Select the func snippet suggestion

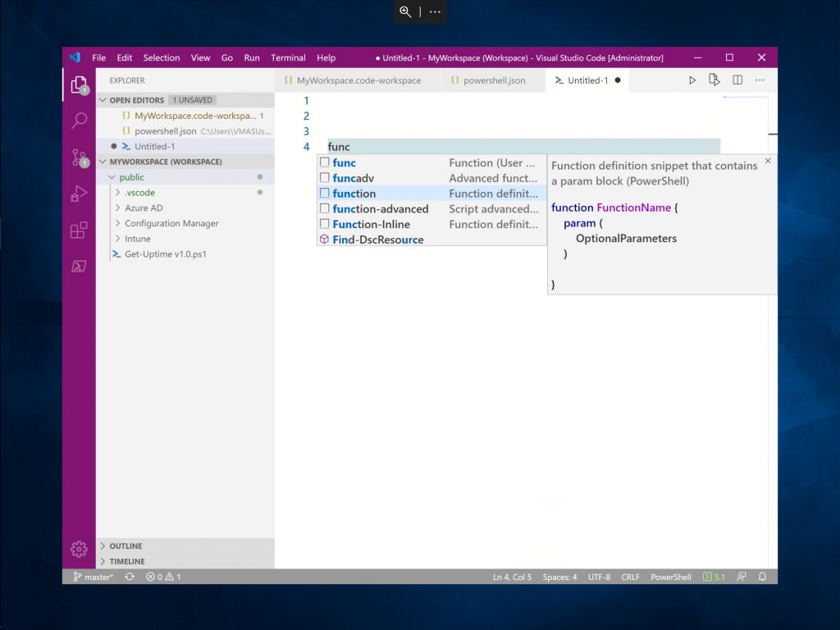[431, 162]
